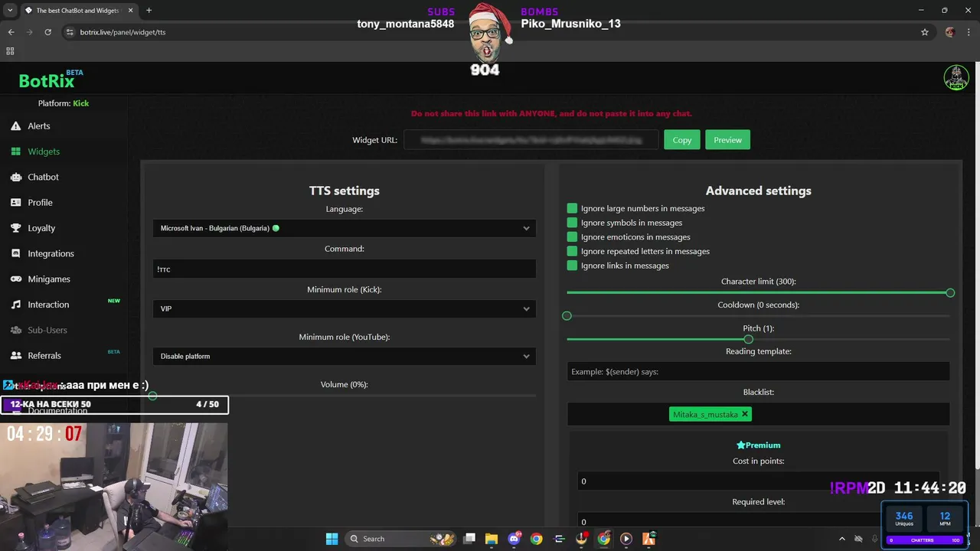Open the Referrals page
Image resolution: width=980 pixels, height=551 pixels.
(x=44, y=356)
